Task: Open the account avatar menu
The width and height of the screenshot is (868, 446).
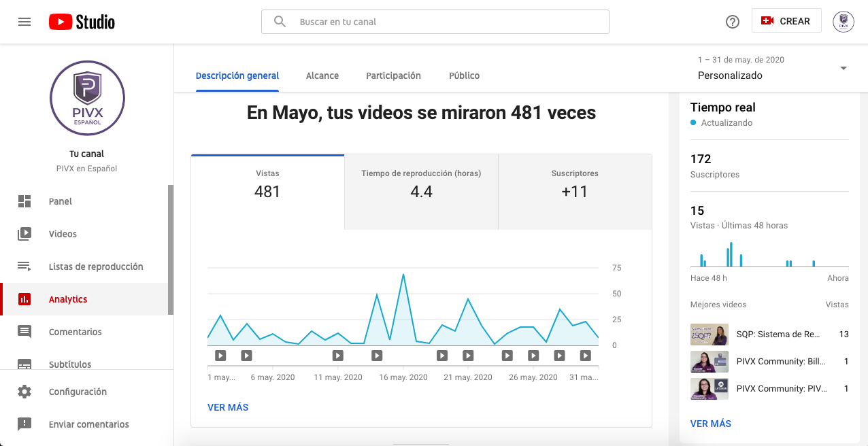Action: [844, 22]
